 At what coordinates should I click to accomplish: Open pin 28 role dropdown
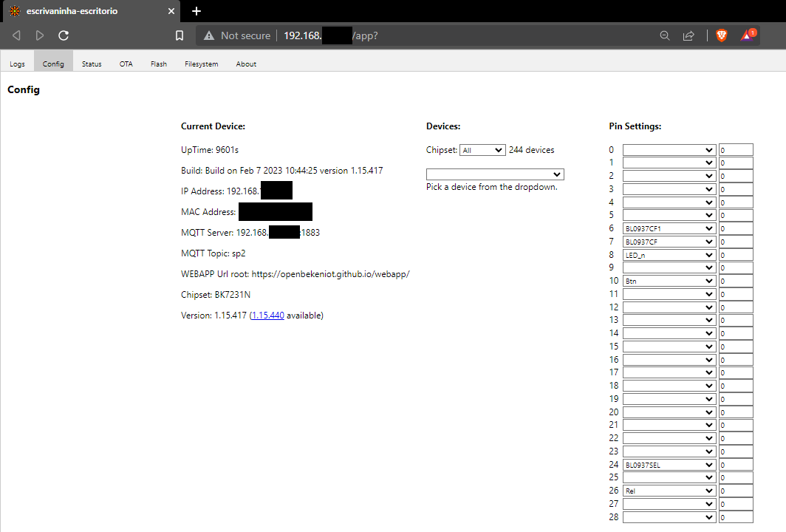669,517
